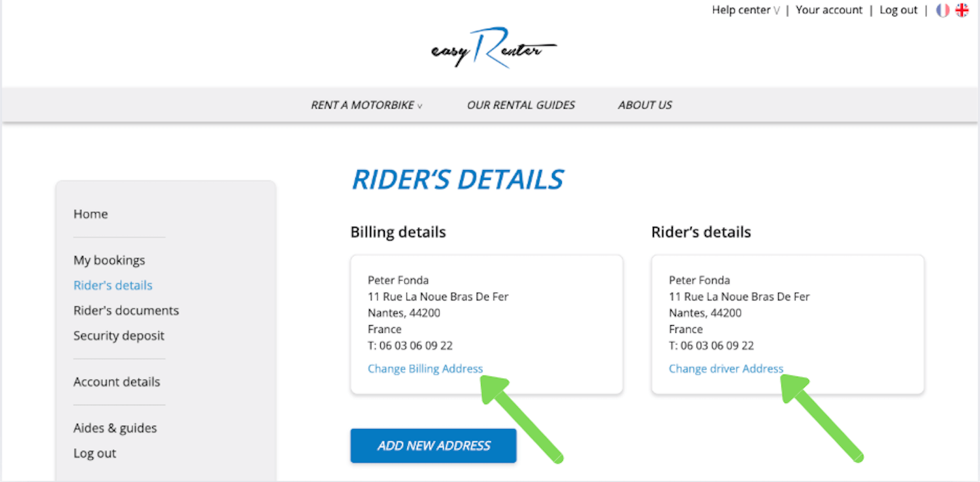Open Our Rental Guides page
The image size is (980, 482).
[521, 105]
